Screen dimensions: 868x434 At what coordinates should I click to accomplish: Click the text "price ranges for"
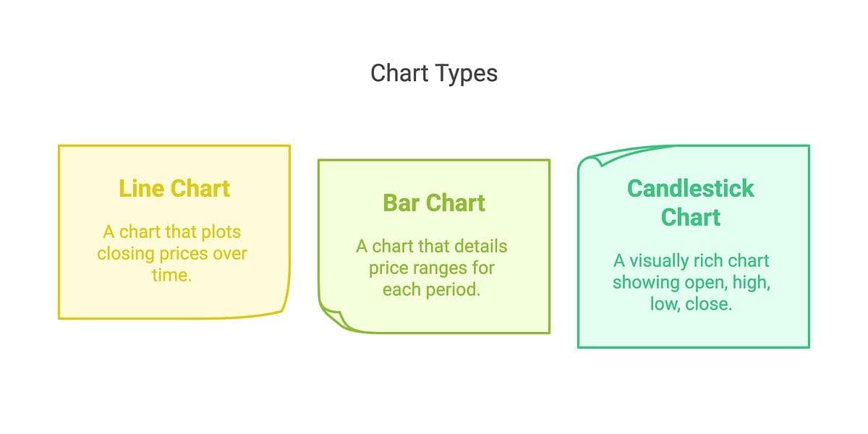click(432, 268)
